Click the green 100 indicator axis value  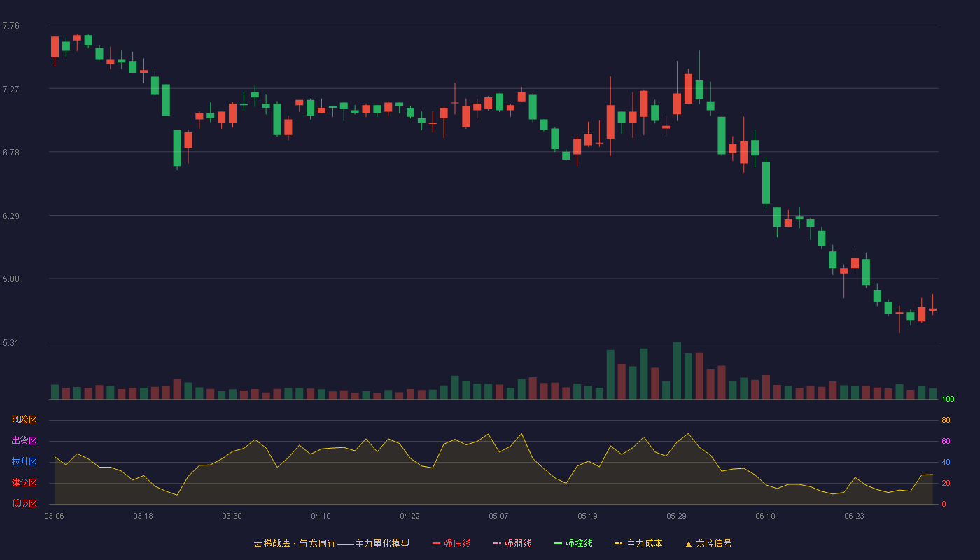[x=948, y=399]
